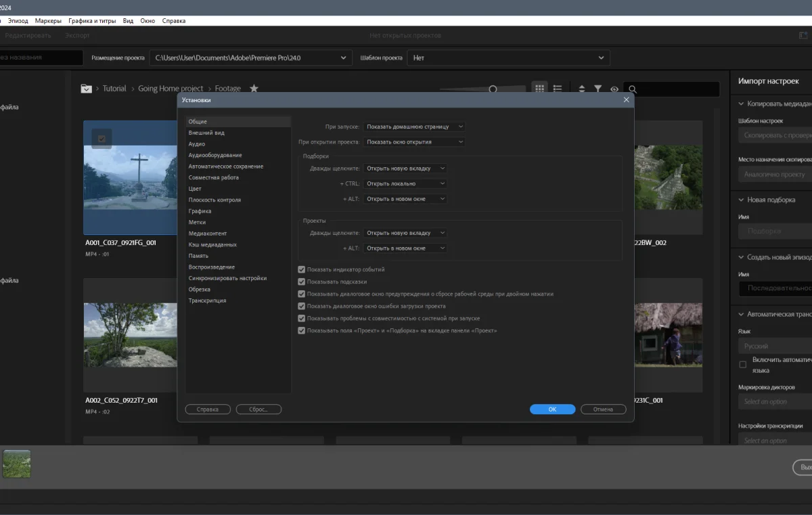Select 'Автоматическое сохранение' settings category
This screenshot has width=812, height=515.
tap(226, 166)
